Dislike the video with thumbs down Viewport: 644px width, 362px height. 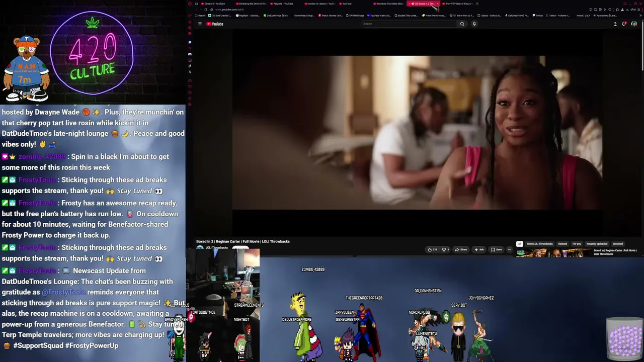446,249
